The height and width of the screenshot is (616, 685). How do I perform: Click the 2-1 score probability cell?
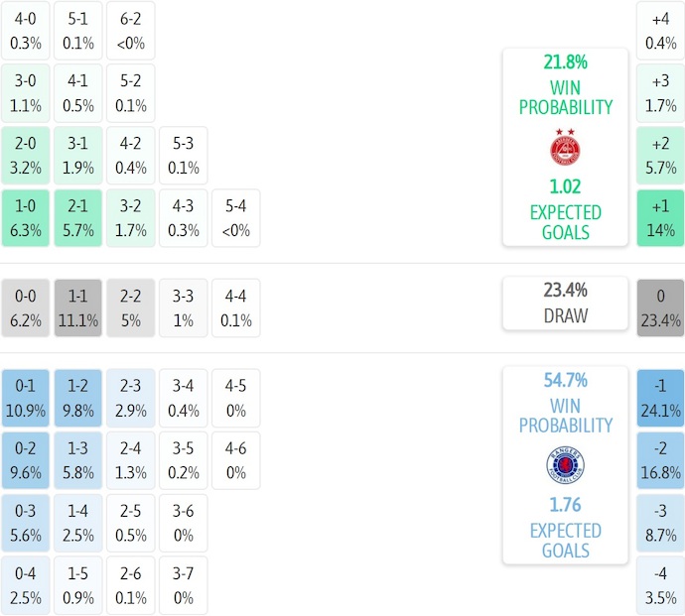78,218
